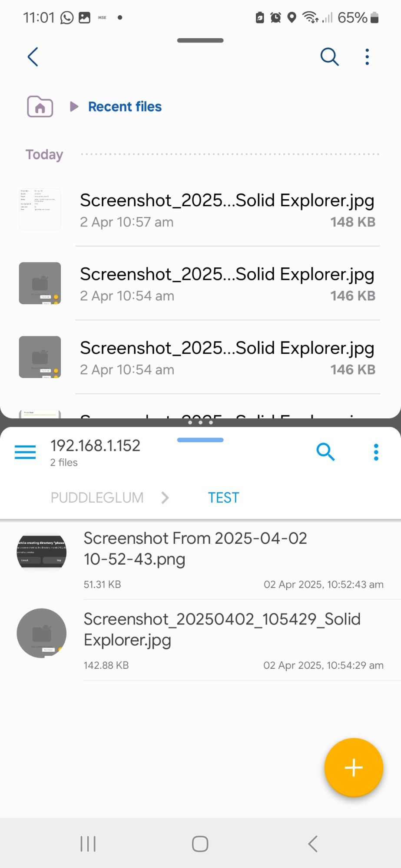Go to the home folder icon
Screen dimensions: 401x868
40,106
